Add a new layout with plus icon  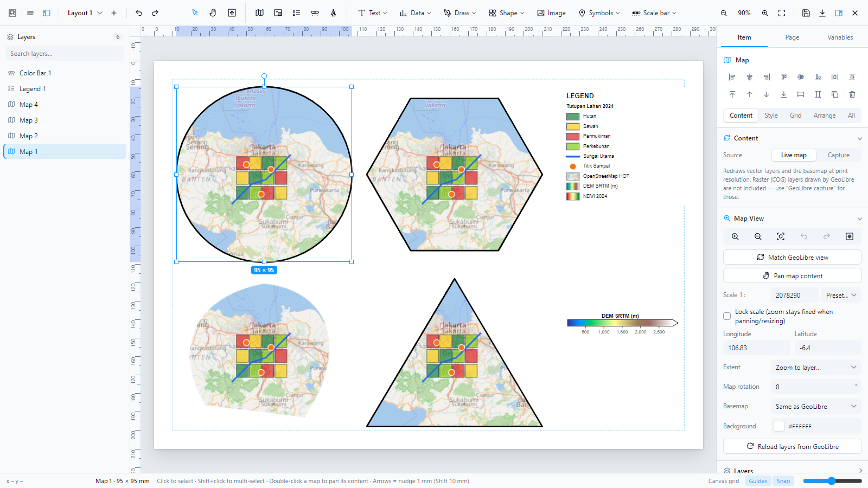tap(114, 13)
